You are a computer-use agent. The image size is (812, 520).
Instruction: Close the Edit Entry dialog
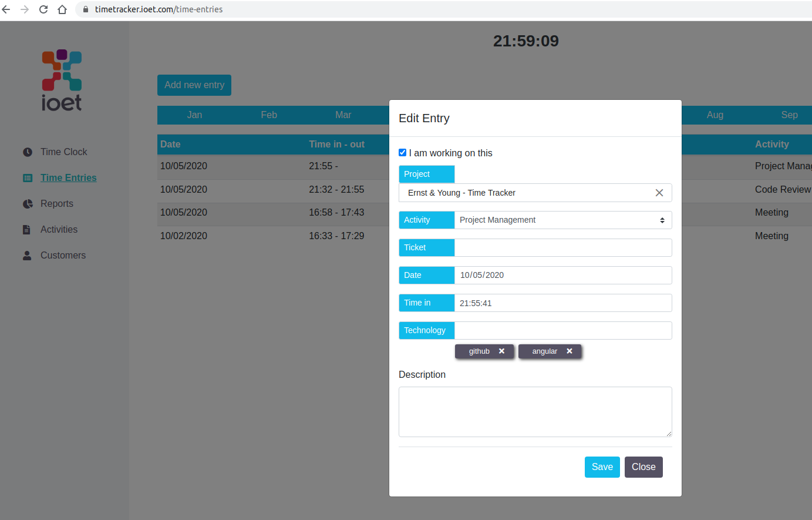(643, 467)
